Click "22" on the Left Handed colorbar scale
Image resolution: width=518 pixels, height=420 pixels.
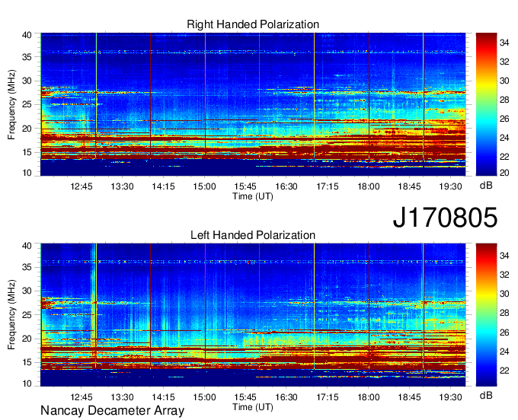504,371
